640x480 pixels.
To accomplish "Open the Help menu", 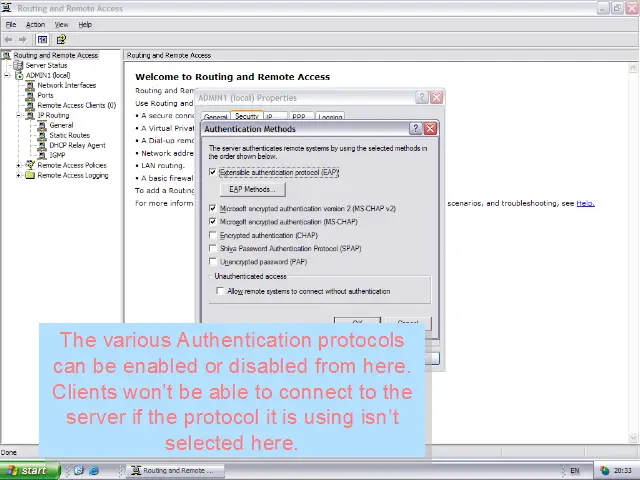I will (85, 24).
